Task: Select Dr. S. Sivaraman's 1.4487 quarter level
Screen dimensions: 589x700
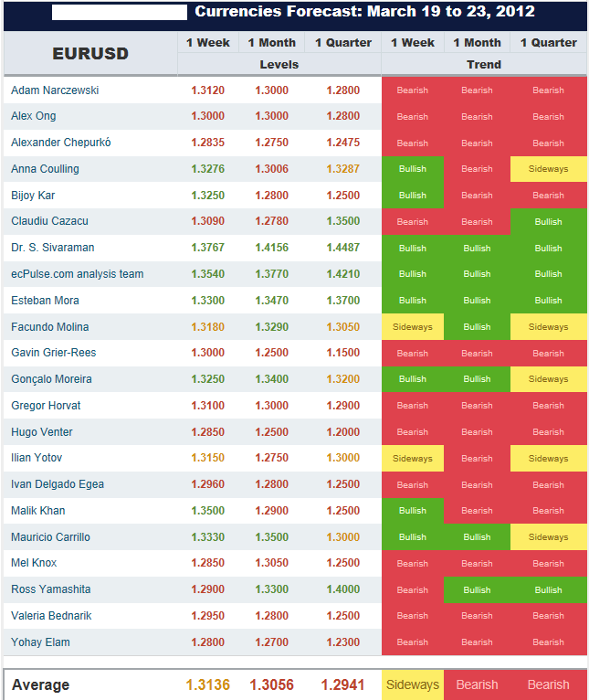Action: click(x=343, y=248)
